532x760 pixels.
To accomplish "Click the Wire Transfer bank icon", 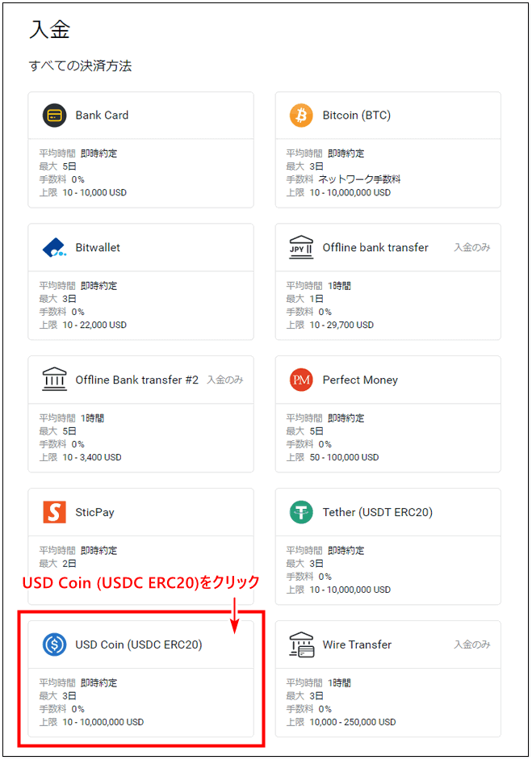I will (x=301, y=645).
